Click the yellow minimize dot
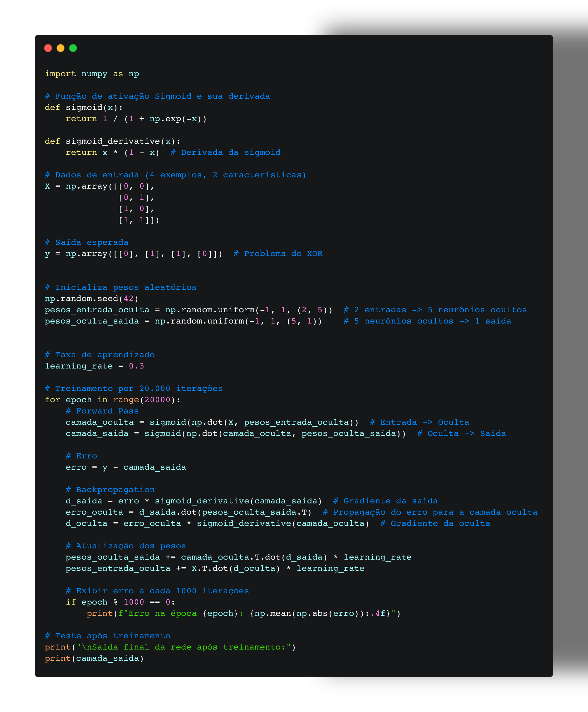588x712 pixels. pos(61,48)
